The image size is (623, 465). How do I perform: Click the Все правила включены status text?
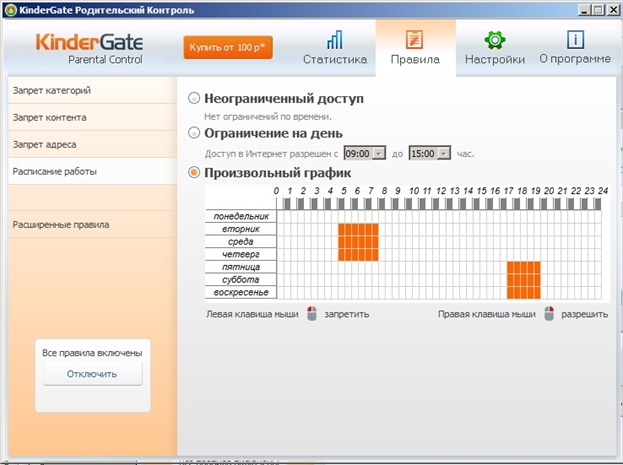click(92, 353)
